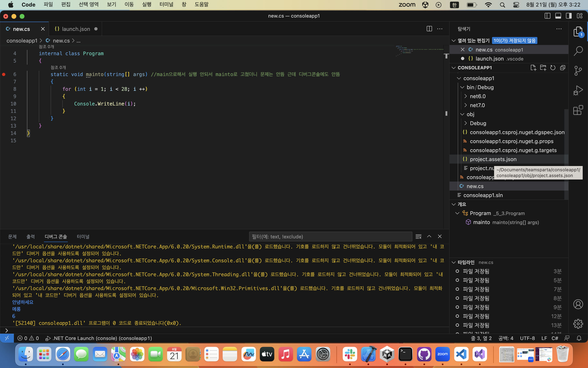
Task: Toggle the primary side bar
Action: pyautogui.click(x=547, y=16)
